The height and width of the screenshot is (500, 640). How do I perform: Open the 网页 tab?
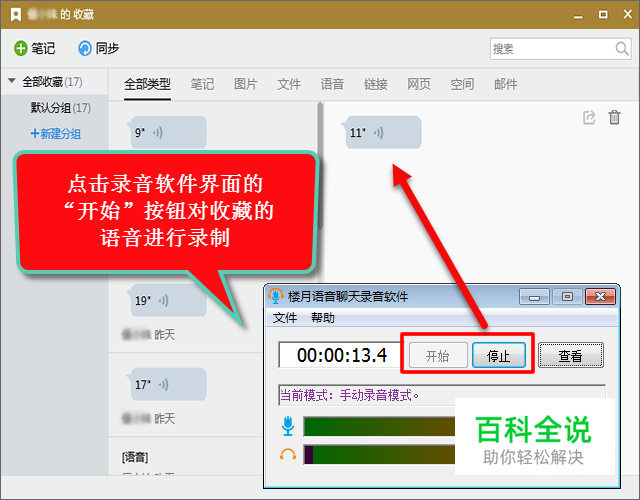coord(419,84)
